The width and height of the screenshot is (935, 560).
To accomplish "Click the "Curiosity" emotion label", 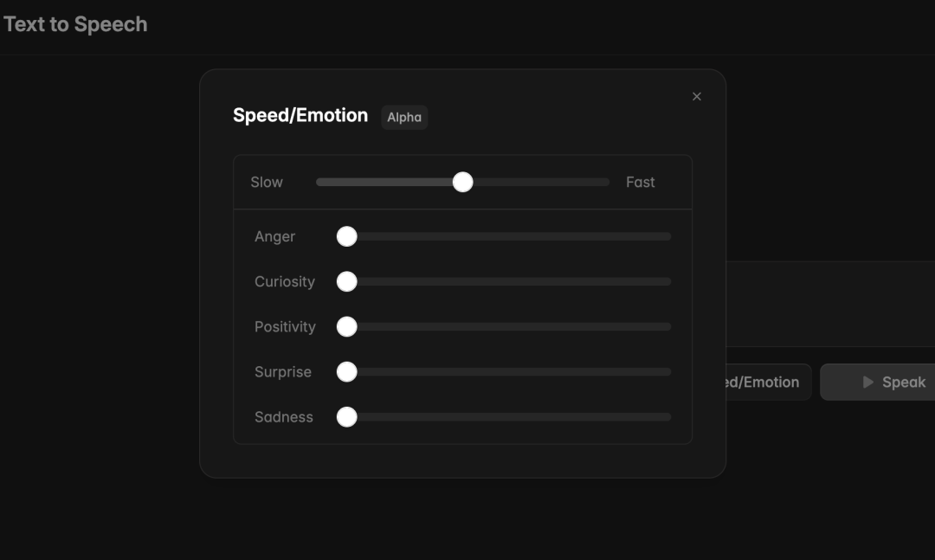I will click(x=285, y=282).
